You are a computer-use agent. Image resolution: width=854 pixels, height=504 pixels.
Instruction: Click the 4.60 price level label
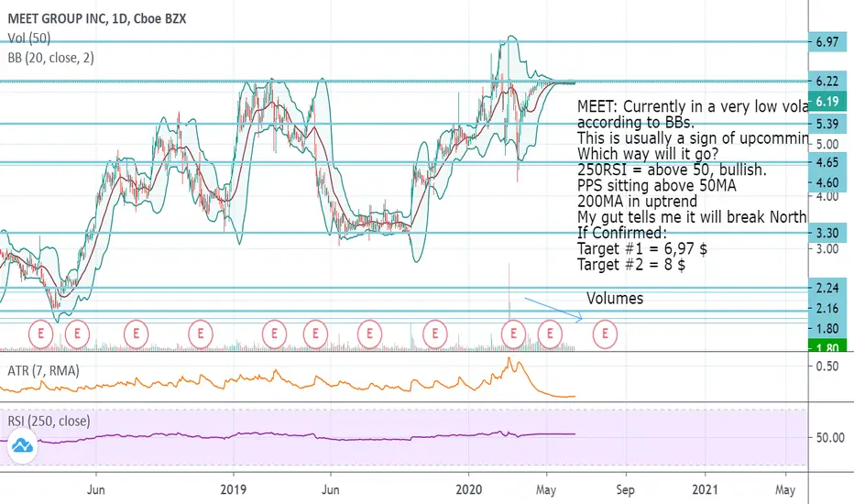tap(827, 182)
